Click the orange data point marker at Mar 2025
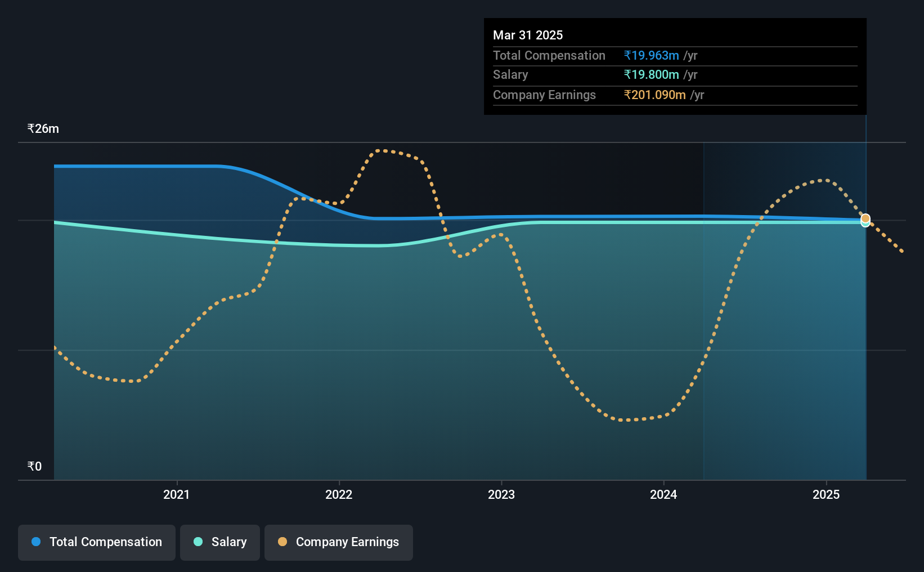The height and width of the screenshot is (572, 924). [865, 218]
